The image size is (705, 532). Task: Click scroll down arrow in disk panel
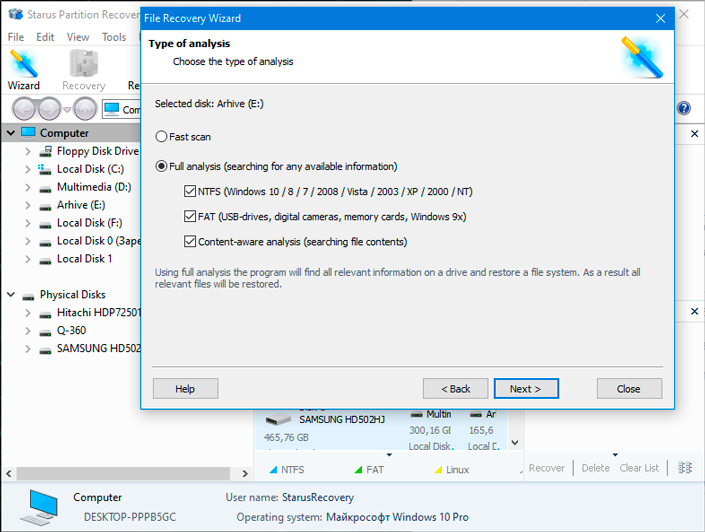pyautogui.click(x=515, y=443)
